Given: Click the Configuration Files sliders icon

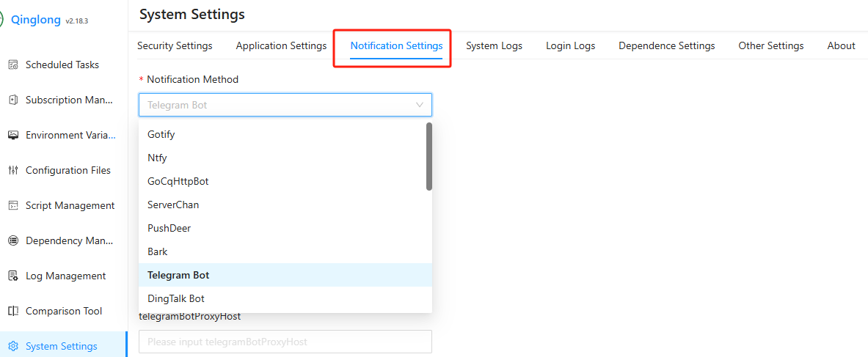Looking at the screenshot, I should click(12, 170).
